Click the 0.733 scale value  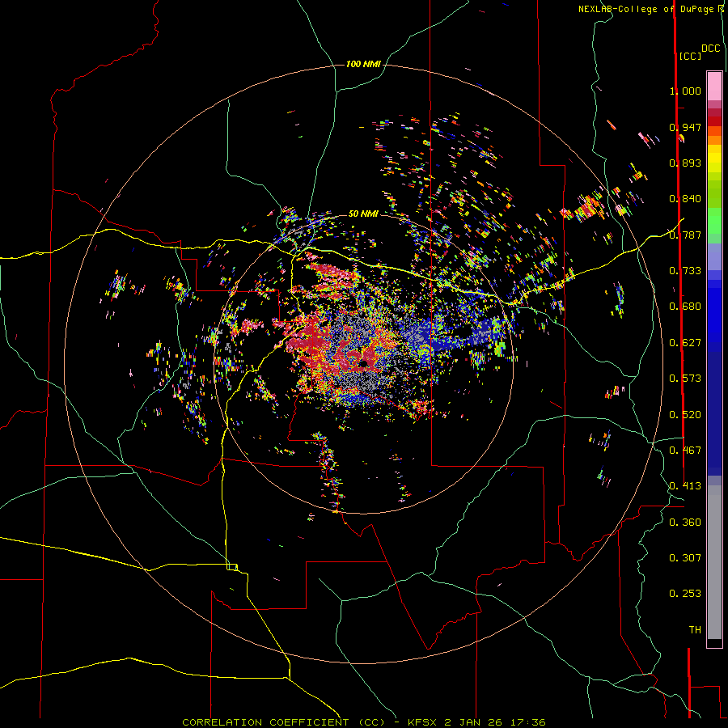pyautogui.click(x=685, y=271)
